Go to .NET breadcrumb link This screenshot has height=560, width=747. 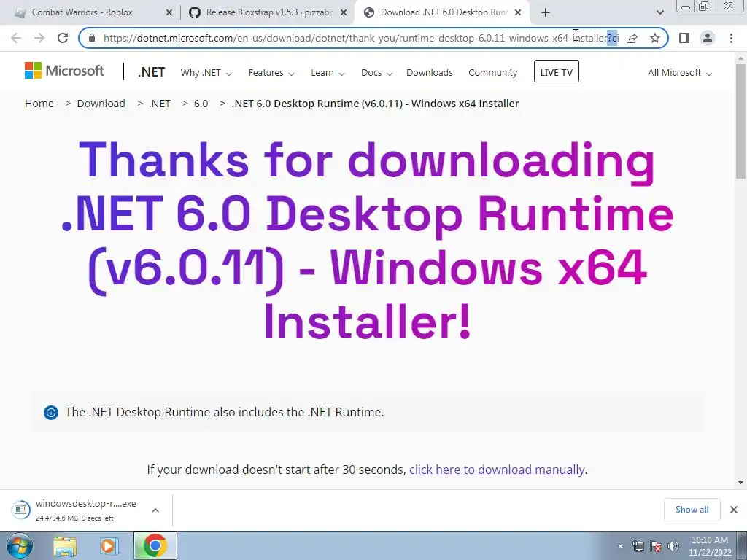[160, 104]
